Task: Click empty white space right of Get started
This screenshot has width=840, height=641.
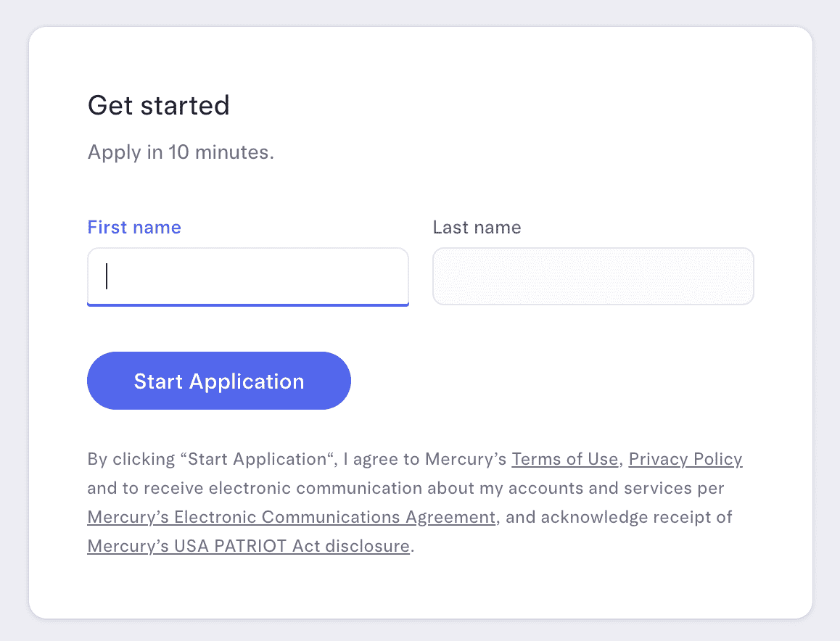Action: (508, 106)
